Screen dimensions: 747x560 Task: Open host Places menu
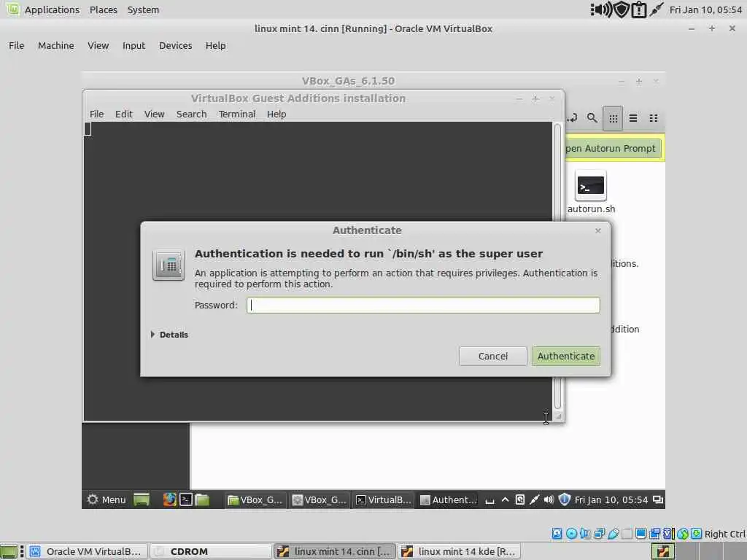104,10
